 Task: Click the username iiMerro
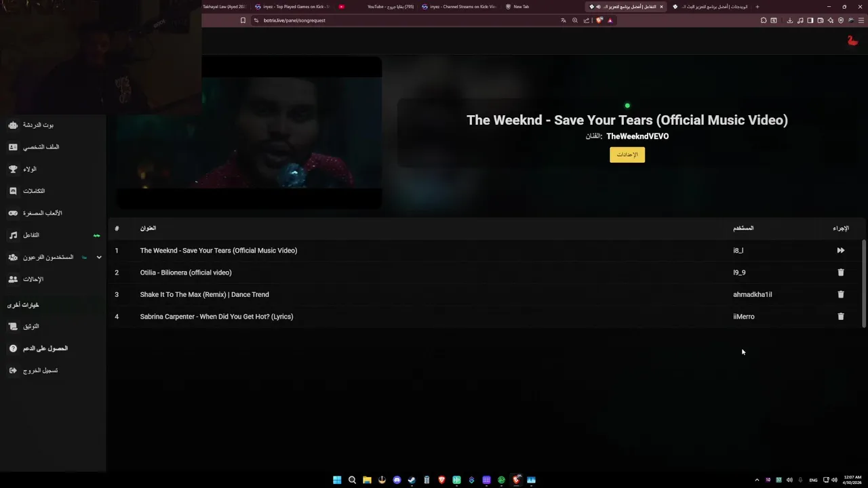(x=743, y=317)
